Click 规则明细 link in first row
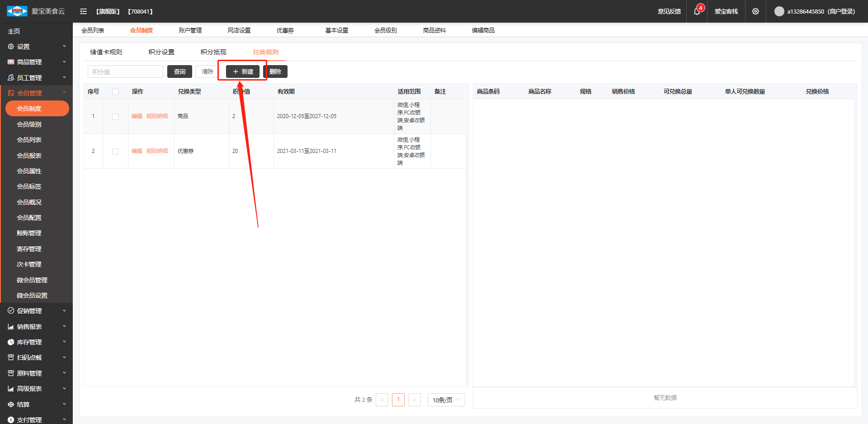Image resolution: width=868 pixels, height=424 pixels. pos(157,116)
